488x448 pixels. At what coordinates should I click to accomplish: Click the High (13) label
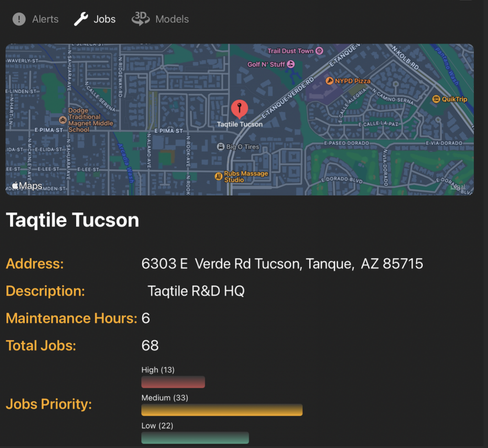pyautogui.click(x=158, y=370)
